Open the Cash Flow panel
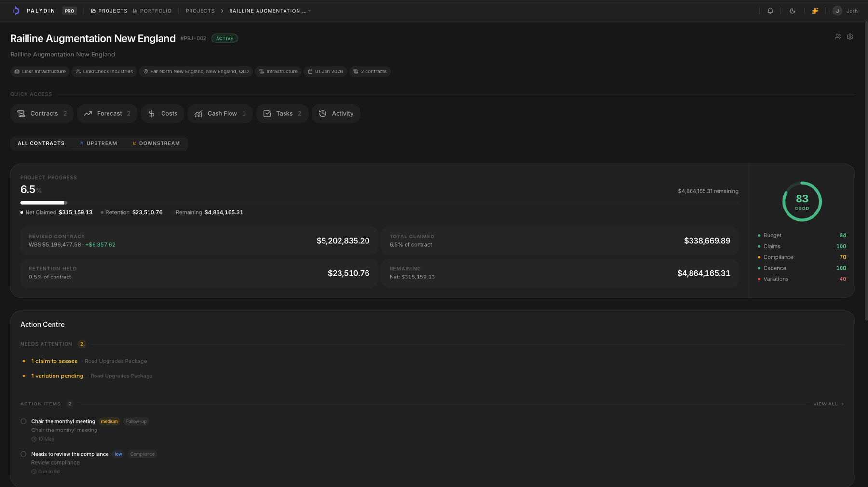 tap(219, 113)
